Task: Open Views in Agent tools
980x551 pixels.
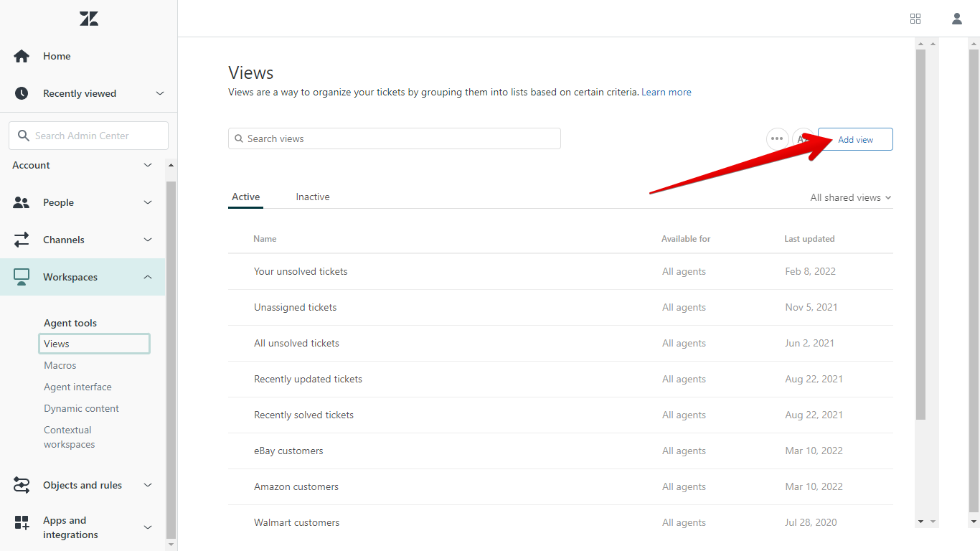Action: click(x=94, y=344)
